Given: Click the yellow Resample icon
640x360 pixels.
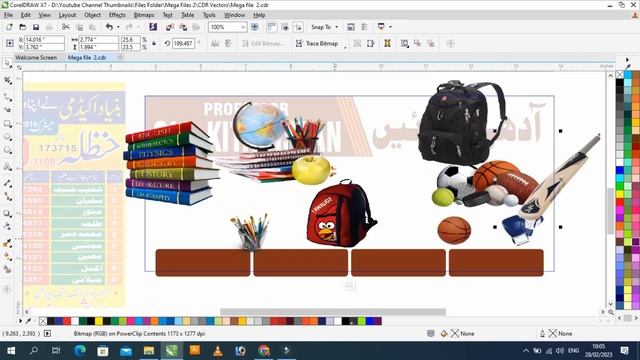Looking at the screenshot, I should (x=387, y=43).
